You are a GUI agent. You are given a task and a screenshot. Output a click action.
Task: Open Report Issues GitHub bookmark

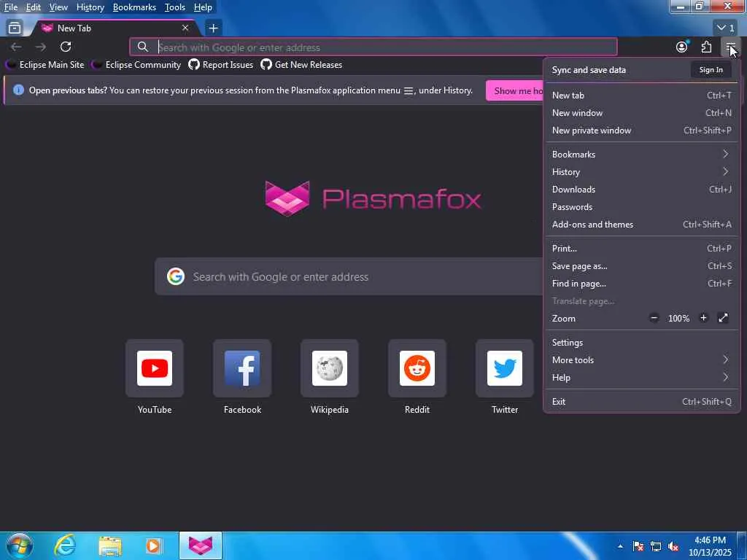(220, 65)
